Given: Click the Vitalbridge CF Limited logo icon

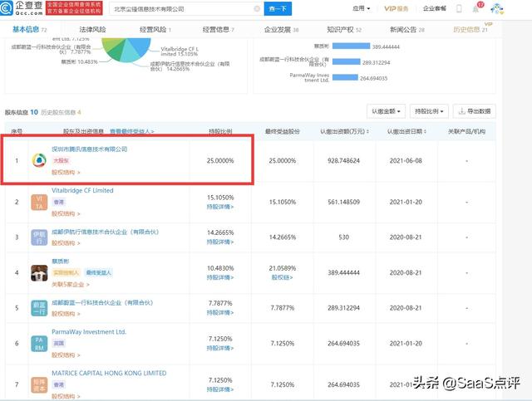Looking at the screenshot, I should click(x=39, y=202).
